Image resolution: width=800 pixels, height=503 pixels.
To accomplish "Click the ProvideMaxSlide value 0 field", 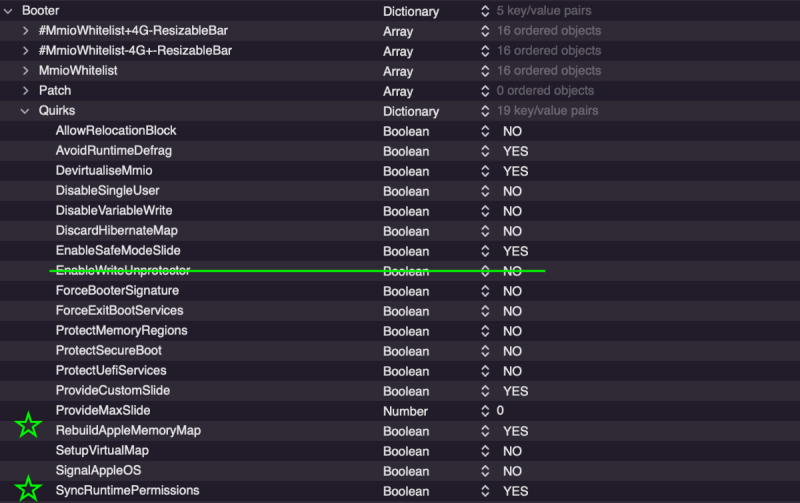I will [x=500, y=411].
